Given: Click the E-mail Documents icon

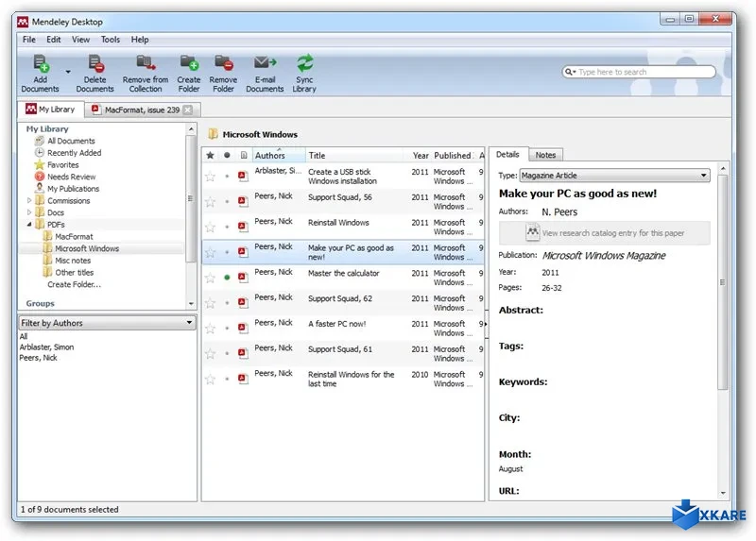Looking at the screenshot, I should 265,64.
